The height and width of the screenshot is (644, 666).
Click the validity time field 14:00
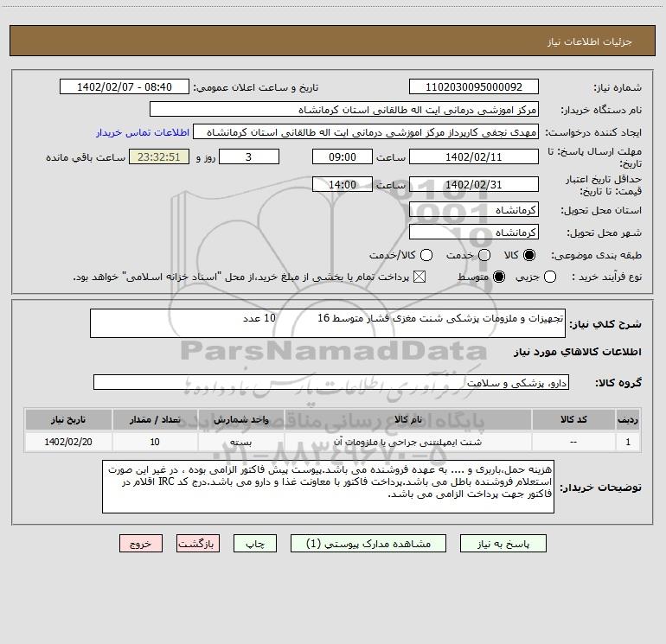343,185
